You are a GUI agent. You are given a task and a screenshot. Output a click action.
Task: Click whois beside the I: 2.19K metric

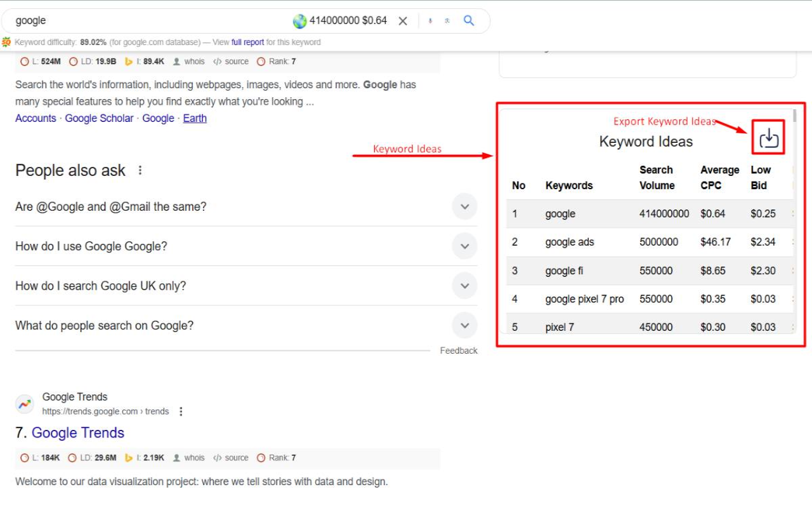[x=189, y=458]
